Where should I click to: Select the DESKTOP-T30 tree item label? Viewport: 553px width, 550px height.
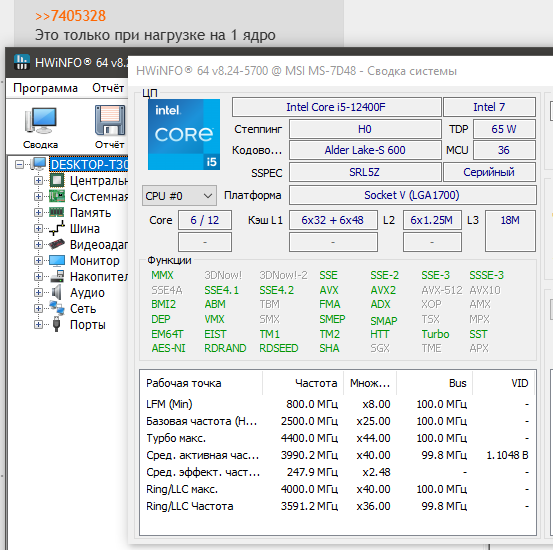(89, 164)
